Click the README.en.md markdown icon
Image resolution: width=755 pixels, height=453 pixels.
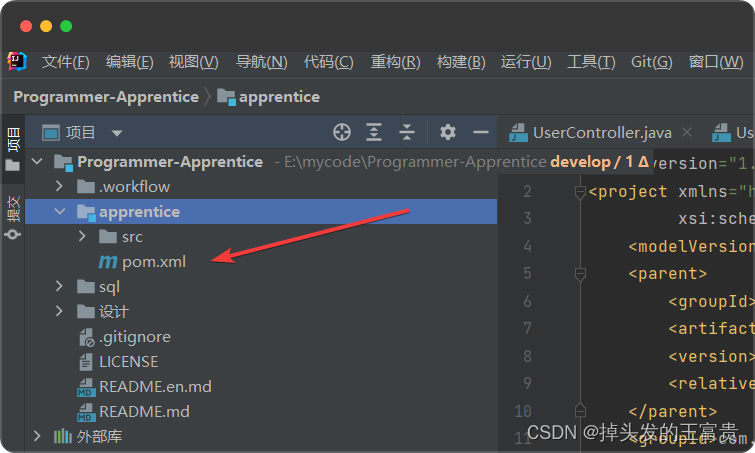[86, 387]
